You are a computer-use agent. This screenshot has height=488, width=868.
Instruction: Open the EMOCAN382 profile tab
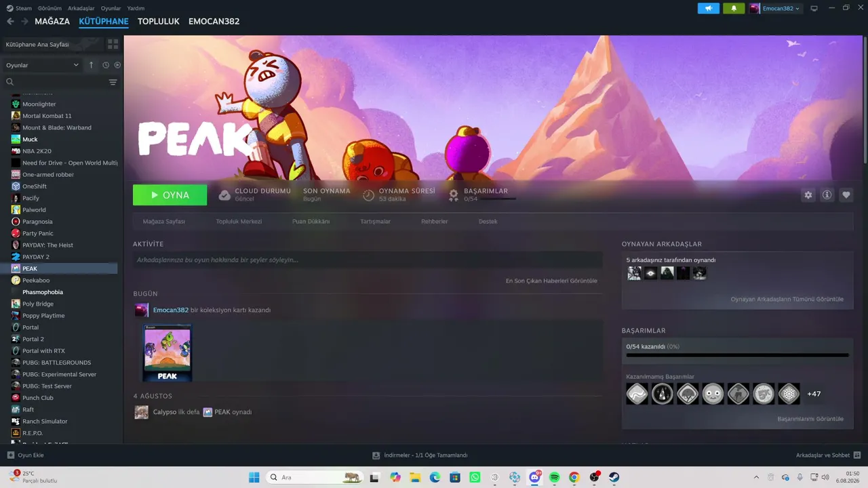pos(214,22)
